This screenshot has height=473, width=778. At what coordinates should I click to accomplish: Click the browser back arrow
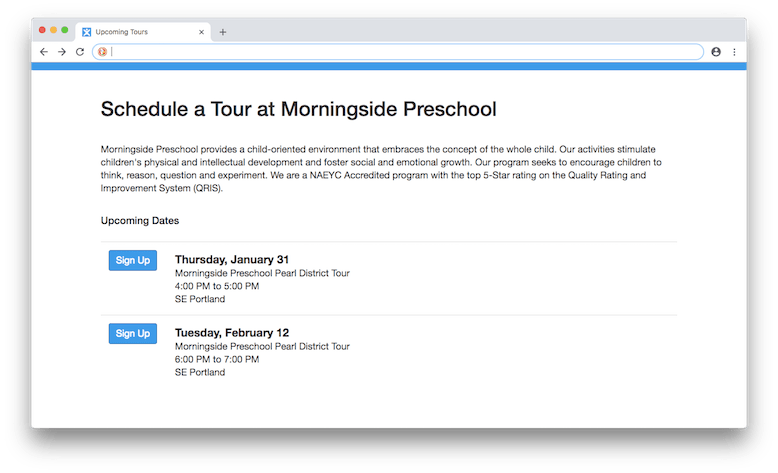[x=44, y=52]
